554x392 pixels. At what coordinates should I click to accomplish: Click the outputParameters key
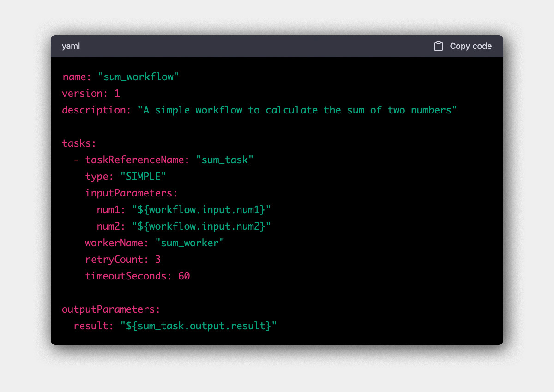[111, 309]
